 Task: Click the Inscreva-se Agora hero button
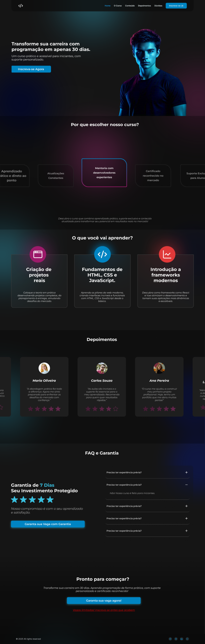pyautogui.click(x=31, y=69)
